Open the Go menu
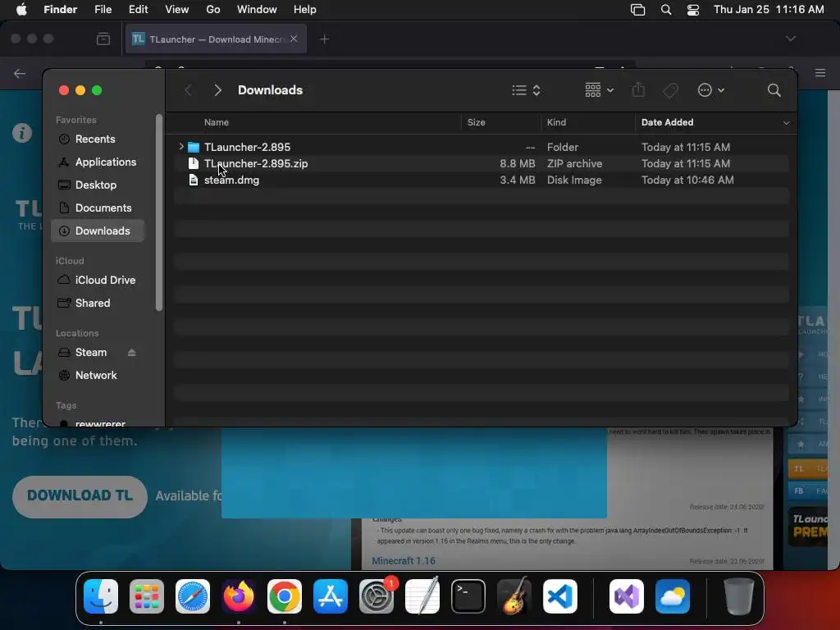Viewport: 840px width, 630px height. (212, 10)
